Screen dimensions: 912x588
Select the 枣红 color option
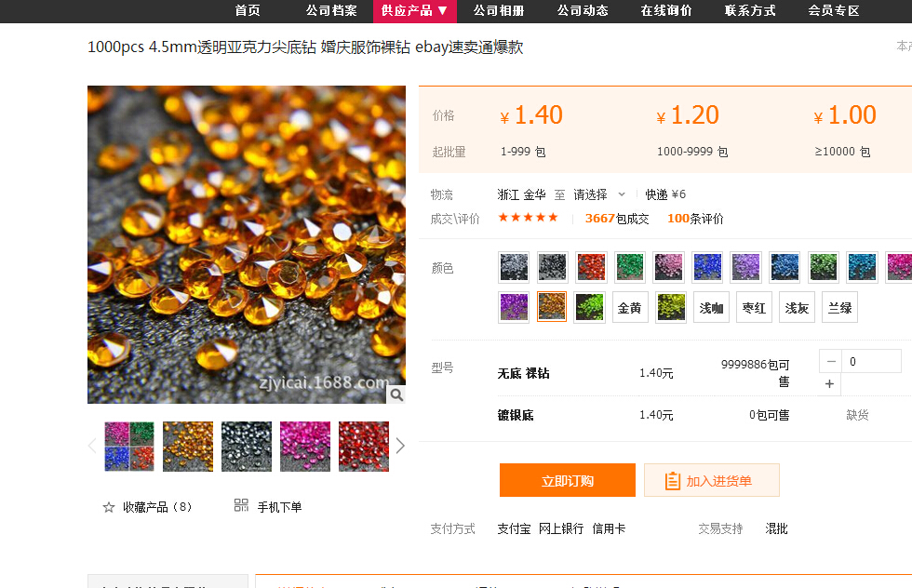[753, 308]
